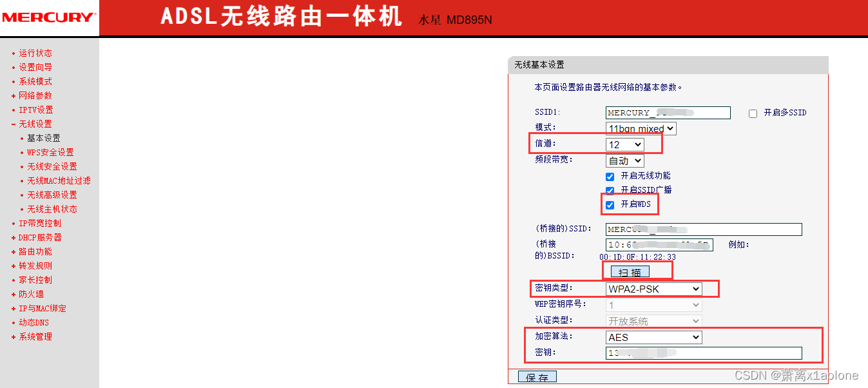
Task: Click the MERCURY logo
Action: (x=49, y=17)
